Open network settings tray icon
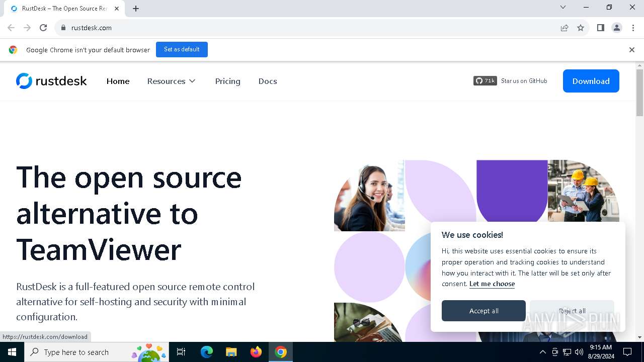 click(x=567, y=352)
